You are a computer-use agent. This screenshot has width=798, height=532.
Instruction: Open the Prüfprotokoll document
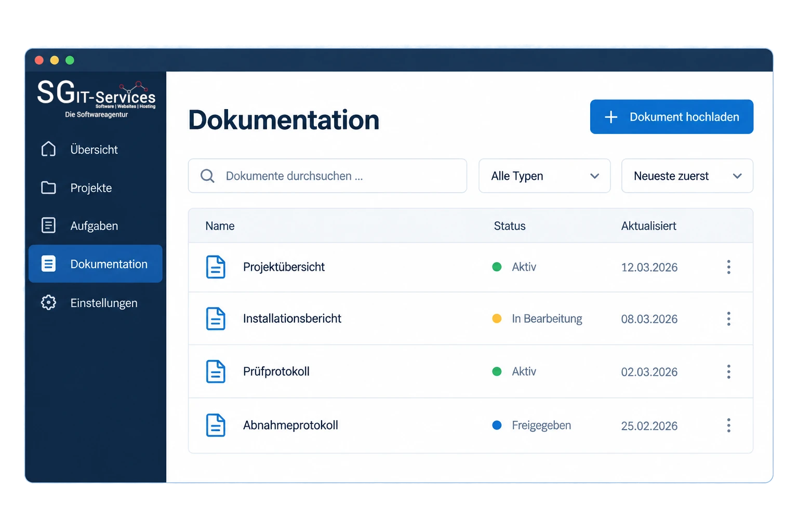click(x=276, y=371)
